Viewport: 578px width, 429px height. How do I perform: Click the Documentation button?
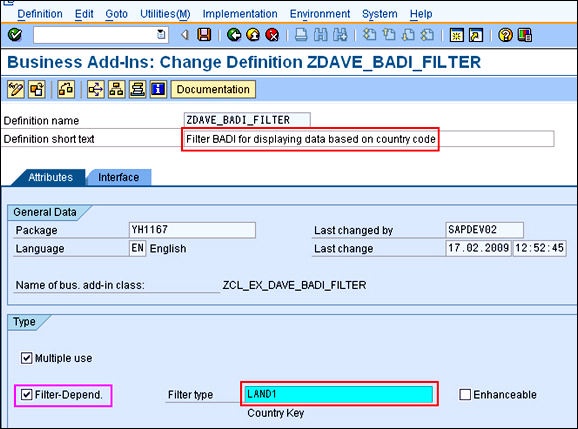coord(213,90)
